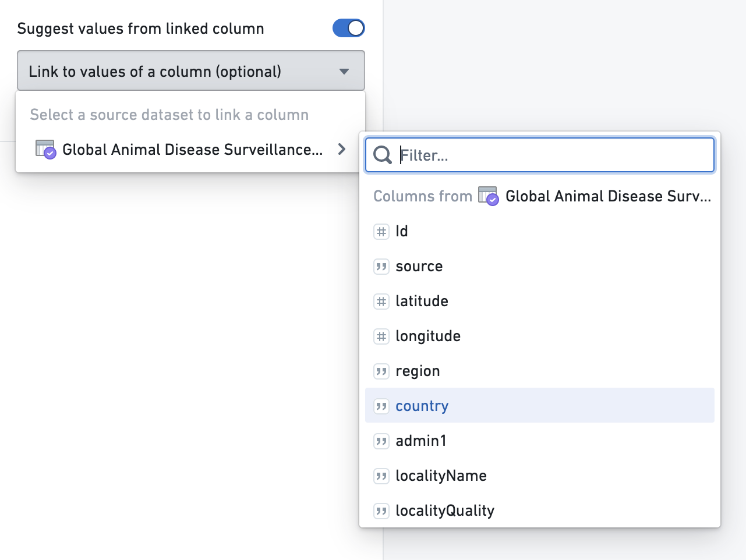Click the Global Animal Disease Surv... name in the columns header
Image resolution: width=746 pixels, height=560 pixels.
tap(608, 196)
